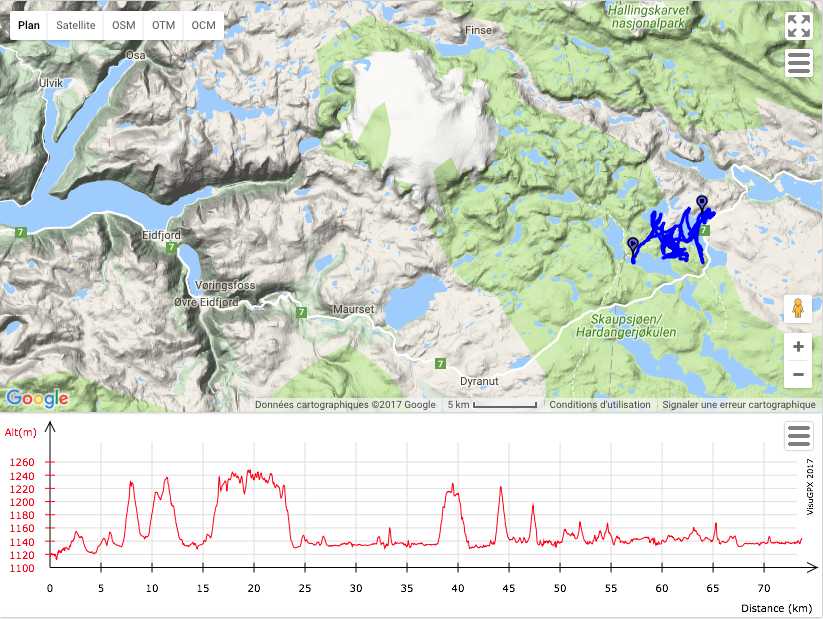Click the Maurset place label
The height and width of the screenshot is (619, 823).
click(x=354, y=309)
